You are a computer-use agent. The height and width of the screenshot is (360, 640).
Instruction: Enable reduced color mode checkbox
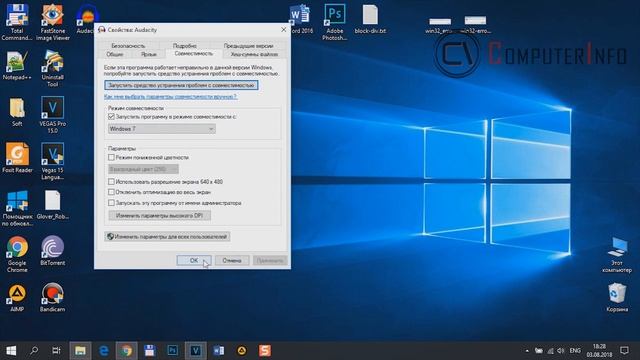pos(111,157)
